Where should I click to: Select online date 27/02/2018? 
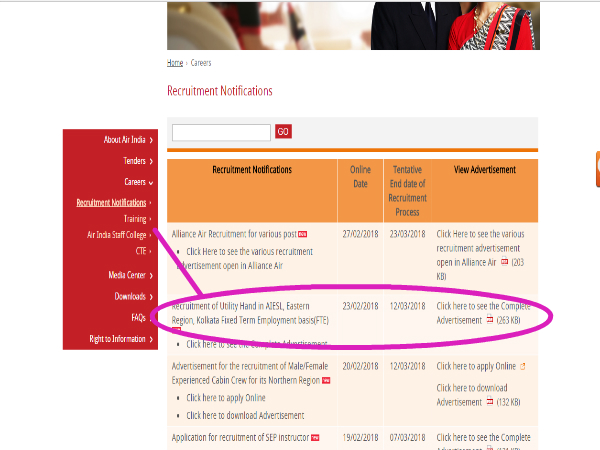(360, 234)
